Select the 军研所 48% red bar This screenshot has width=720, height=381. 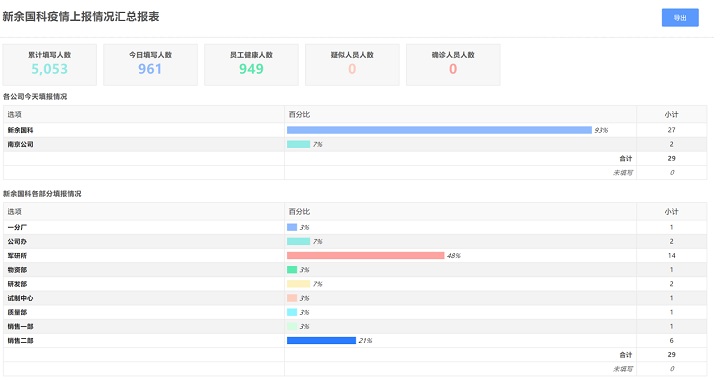tap(366, 255)
